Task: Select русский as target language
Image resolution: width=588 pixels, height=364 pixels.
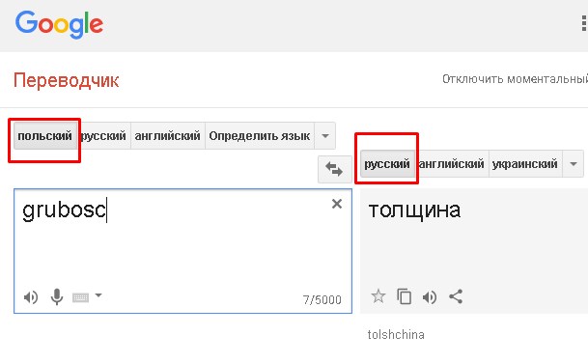Action: click(x=387, y=164)
